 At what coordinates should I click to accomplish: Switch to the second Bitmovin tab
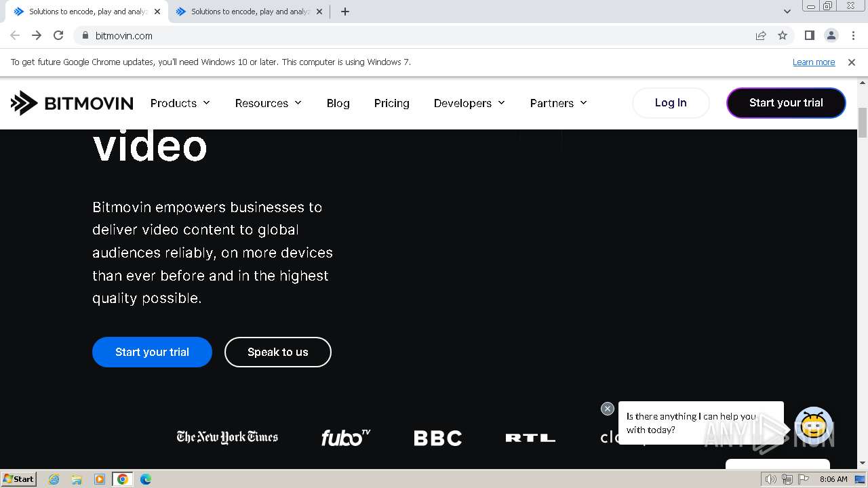(249, 12)
